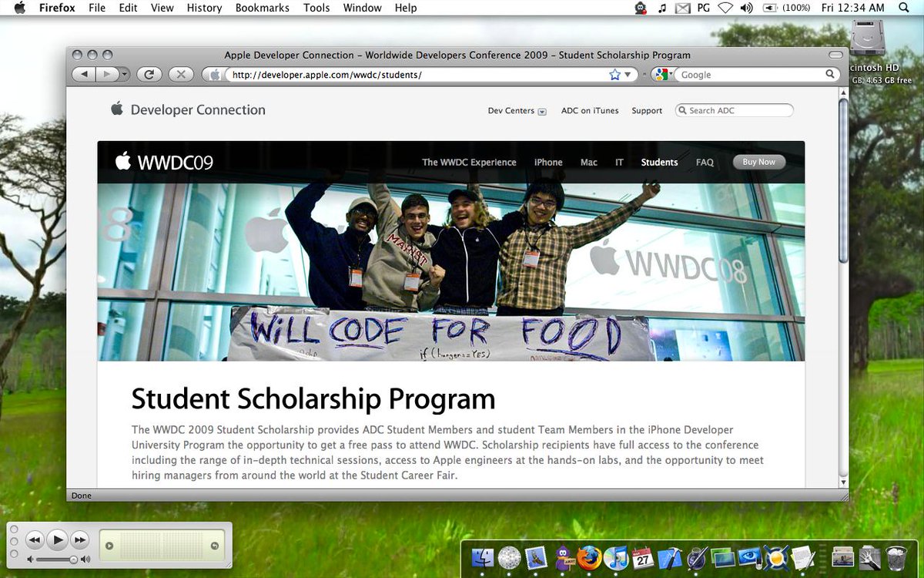Image resolution: width=924 pixels, height=578 pixels.
Task: Open Mail from the Dock
Action: pos(536,557)
